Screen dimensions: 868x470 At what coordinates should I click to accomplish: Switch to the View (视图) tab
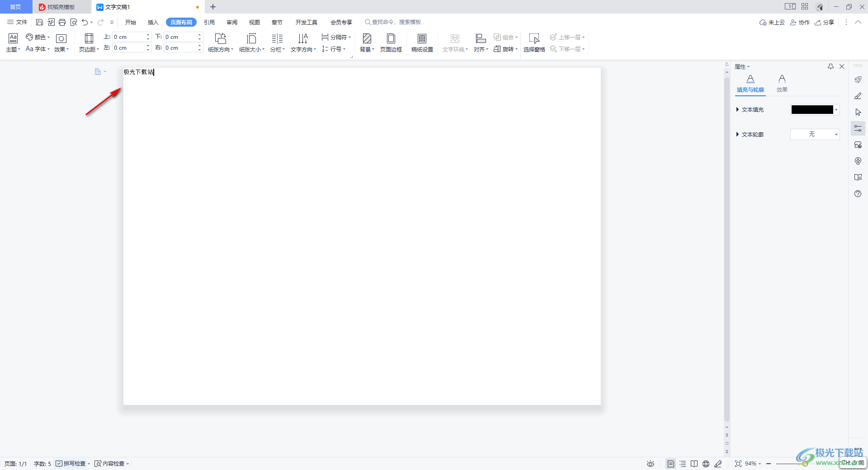point(255,22)
